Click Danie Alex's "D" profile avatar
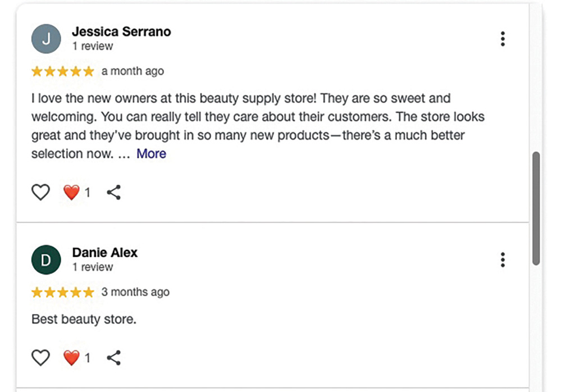Screen dimensions: 575x392 click(46, 260)
